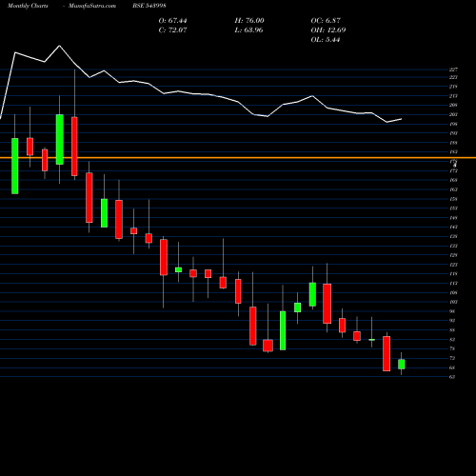Click the 'MunafaSutra.com' source label
The image size is (476, 476).
(92, 6)
